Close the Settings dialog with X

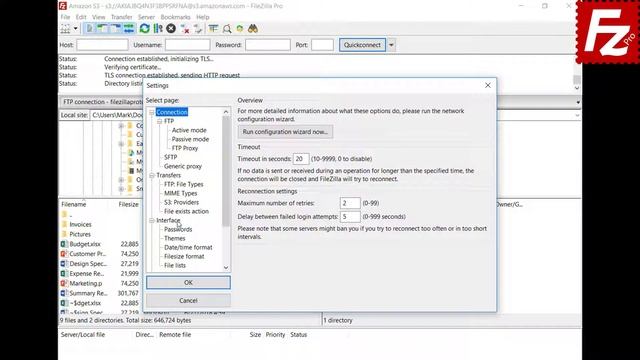(488, 85)
